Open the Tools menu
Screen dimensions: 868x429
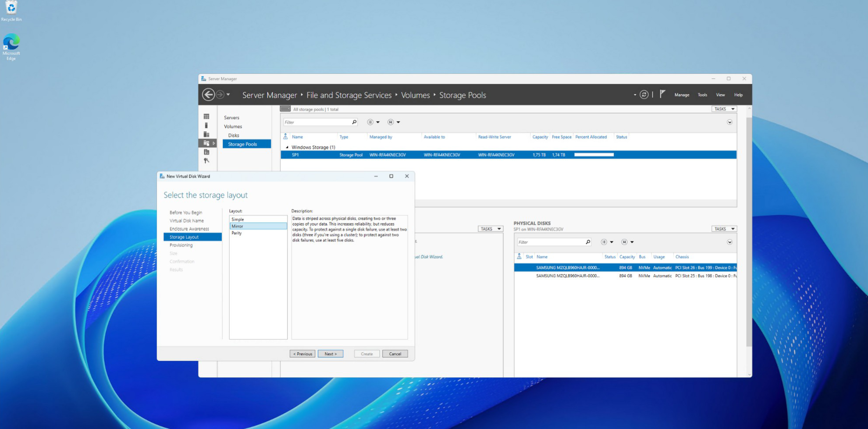[x=702, y=95]
